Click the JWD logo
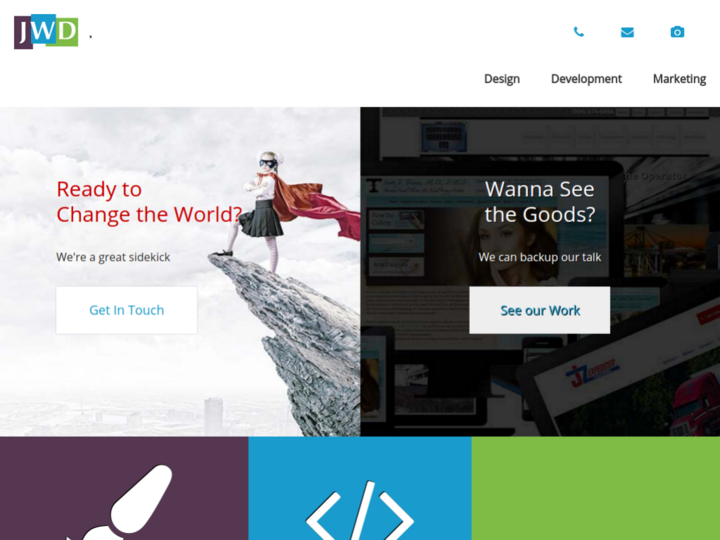720x540 pixels. coord(46,31)
